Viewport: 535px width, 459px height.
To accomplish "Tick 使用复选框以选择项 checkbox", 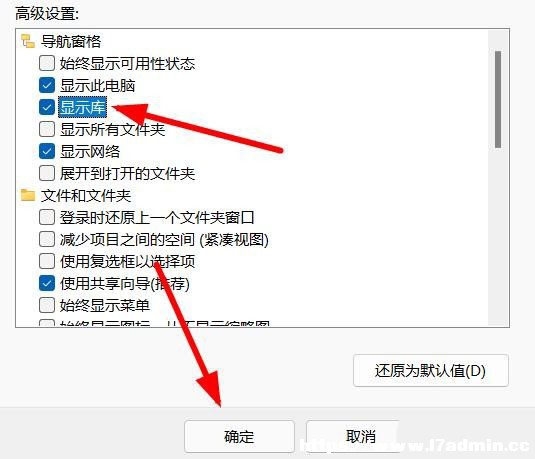I will click(x=47, y=261).
